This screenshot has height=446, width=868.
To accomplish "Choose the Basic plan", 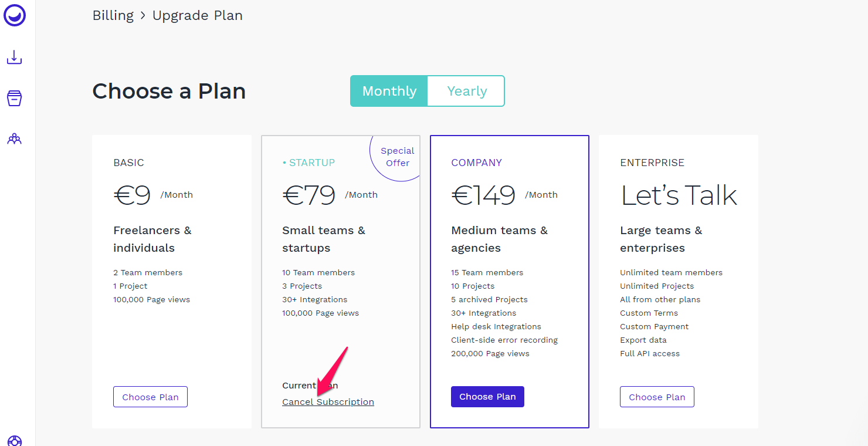I will coord(150,397).
